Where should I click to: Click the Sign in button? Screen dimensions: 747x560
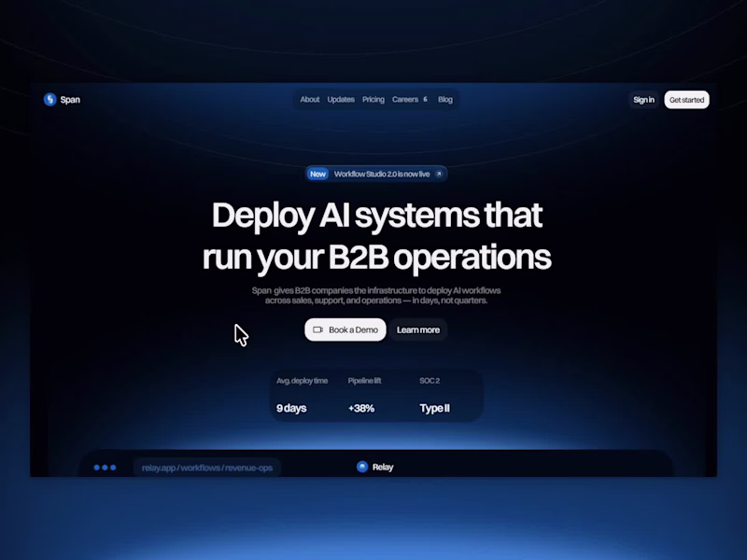coord(643,100)
